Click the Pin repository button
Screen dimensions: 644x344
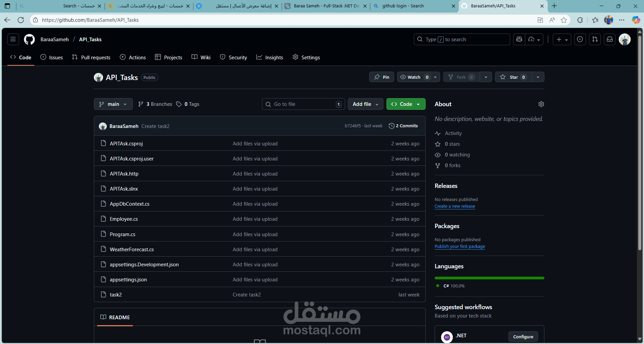pyautogui.click(x=382, y=77)
